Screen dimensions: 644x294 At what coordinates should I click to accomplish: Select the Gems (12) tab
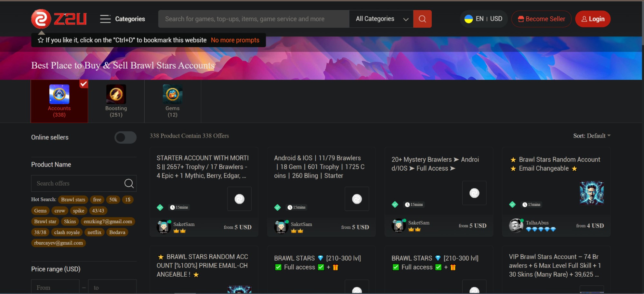pyautogui.click(x=172, y=112)
